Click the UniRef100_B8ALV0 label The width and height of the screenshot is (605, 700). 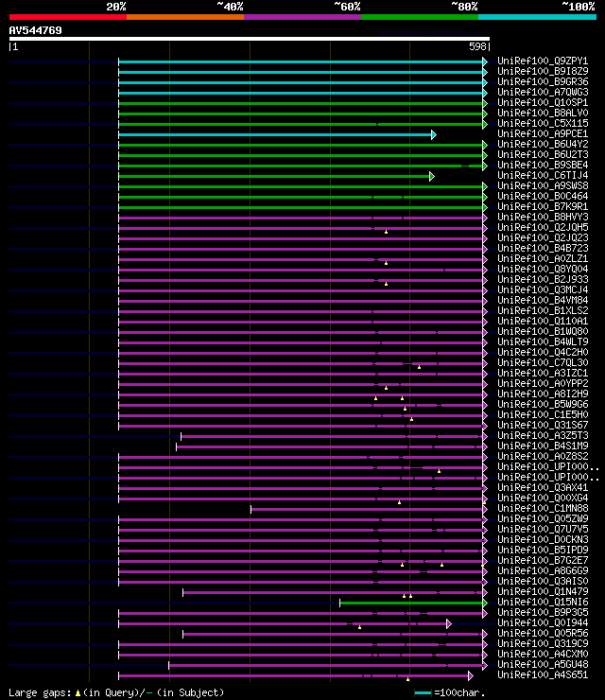click(x=543, y=113)
